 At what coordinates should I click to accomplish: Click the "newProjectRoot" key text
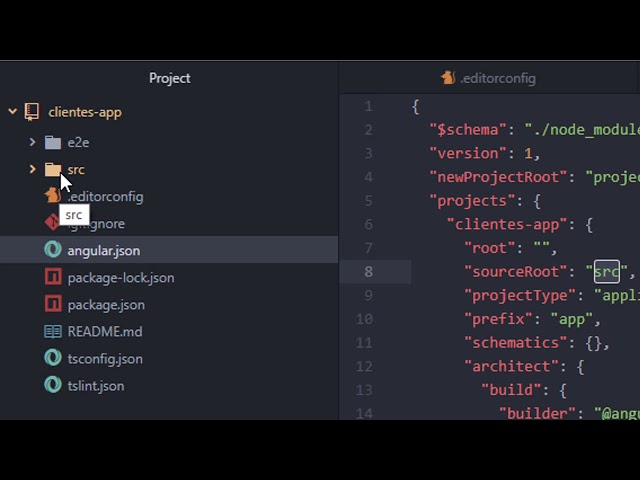[x=498, y=177]
